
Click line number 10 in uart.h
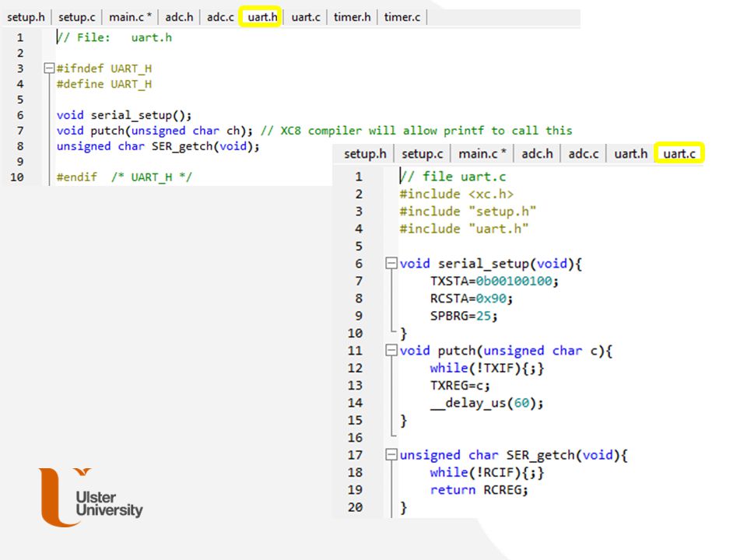coord(16,177)
